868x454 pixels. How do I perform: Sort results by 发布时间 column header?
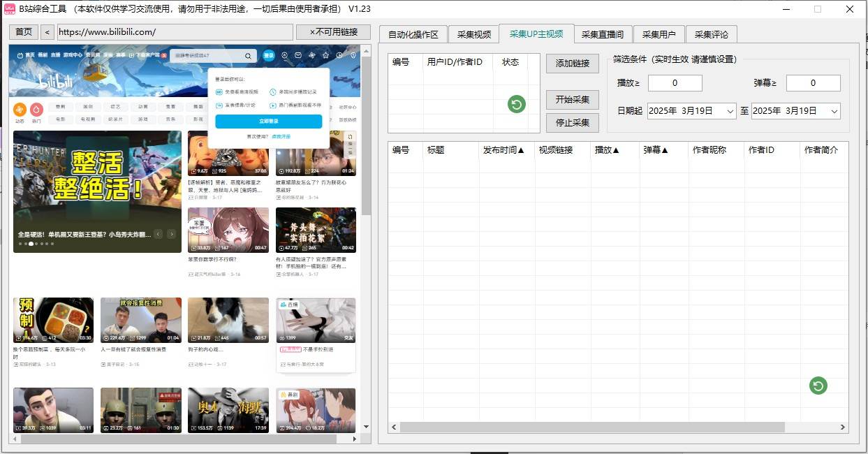[x=503, y=150]
